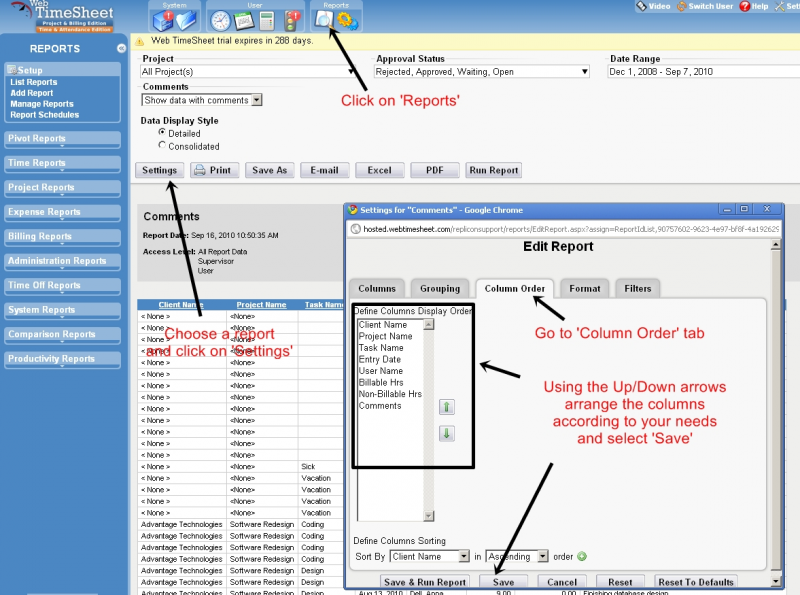Select Comments in column order list
Screen dimensions: 800x595
coord(380,406)
